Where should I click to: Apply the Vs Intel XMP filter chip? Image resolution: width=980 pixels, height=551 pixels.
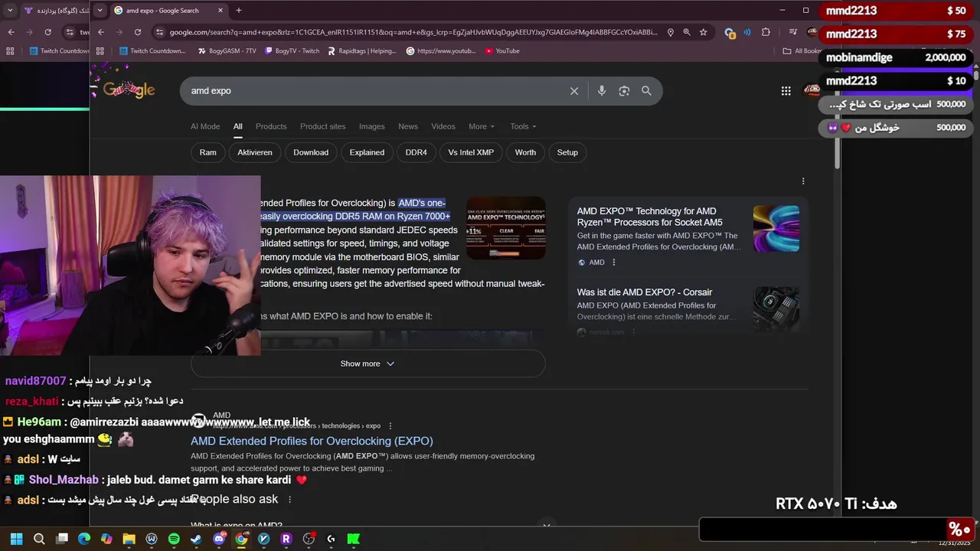[471, 152]
